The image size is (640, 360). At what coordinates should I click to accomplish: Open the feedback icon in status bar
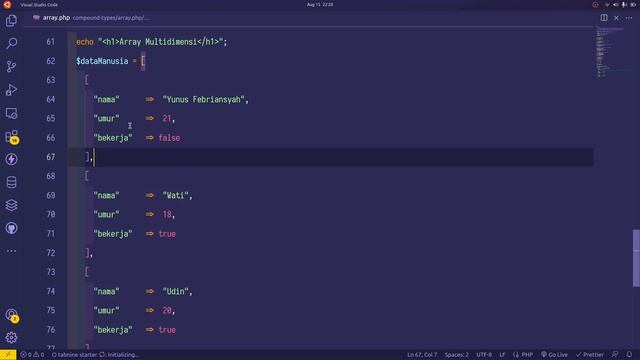615,355
